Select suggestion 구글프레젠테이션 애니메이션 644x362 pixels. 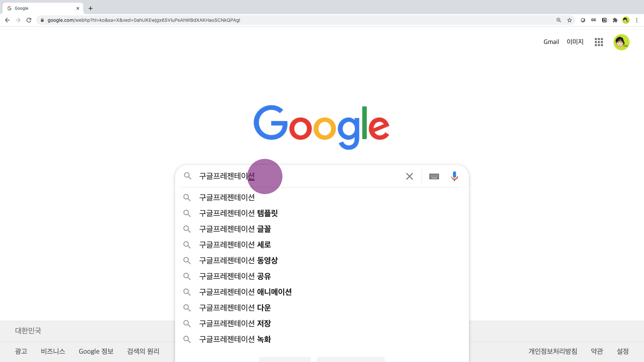[245, 292]
